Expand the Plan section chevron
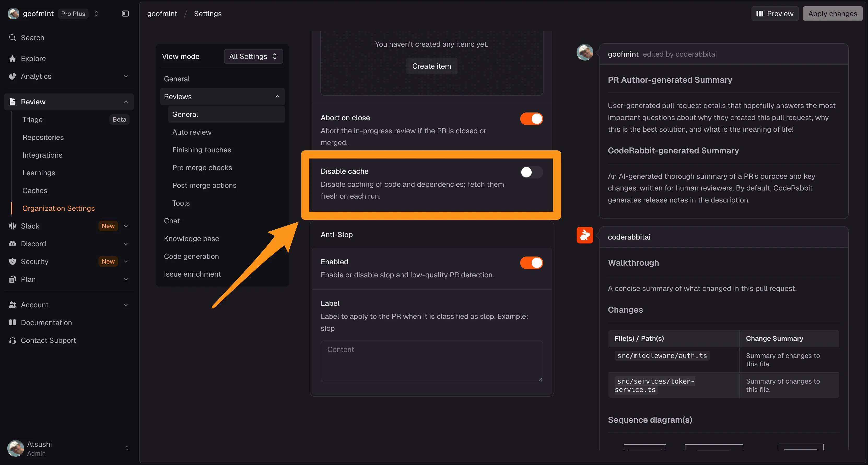This screenshot has width=868, height=465. [126, 279]
